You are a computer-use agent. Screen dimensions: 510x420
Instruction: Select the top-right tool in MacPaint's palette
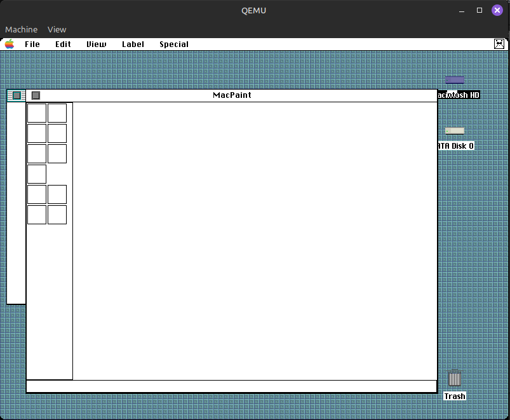(x=57, y=112)
